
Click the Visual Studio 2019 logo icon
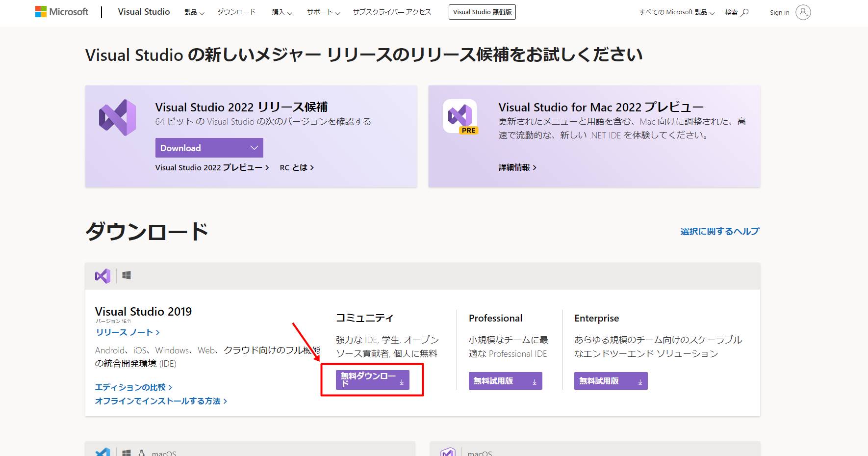click(x=102, y=276)
